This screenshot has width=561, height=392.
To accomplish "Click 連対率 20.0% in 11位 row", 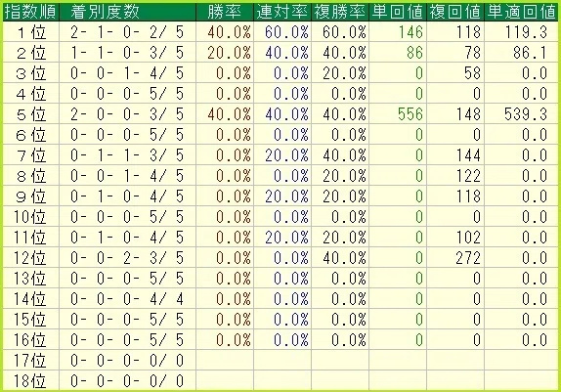I will point(287,238).
